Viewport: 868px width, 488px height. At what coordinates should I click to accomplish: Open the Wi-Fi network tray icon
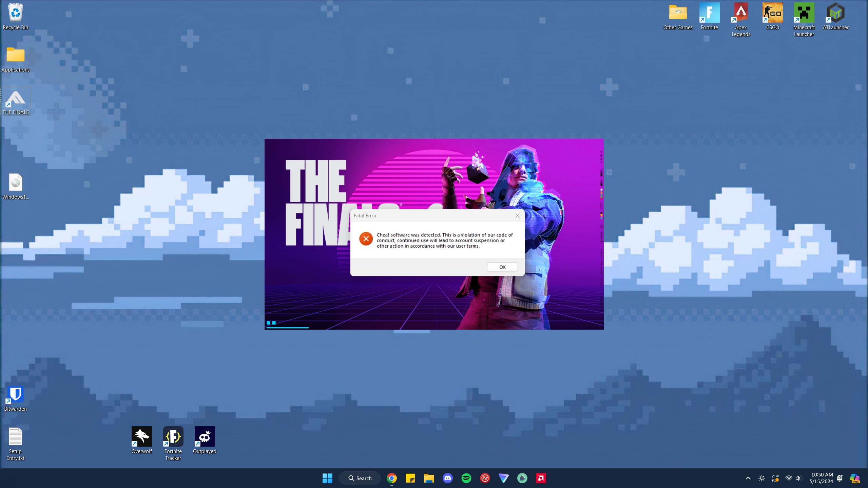789,478
